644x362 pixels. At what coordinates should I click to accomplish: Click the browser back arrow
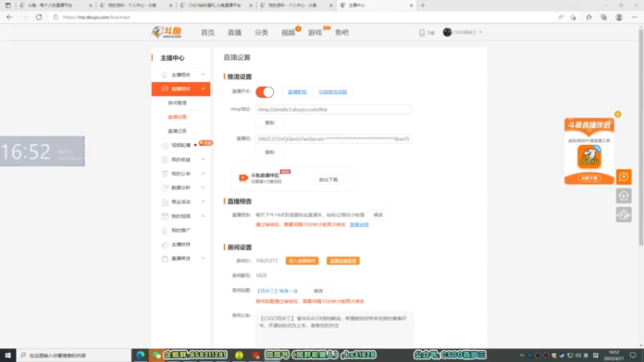click(x=9, y=17)
